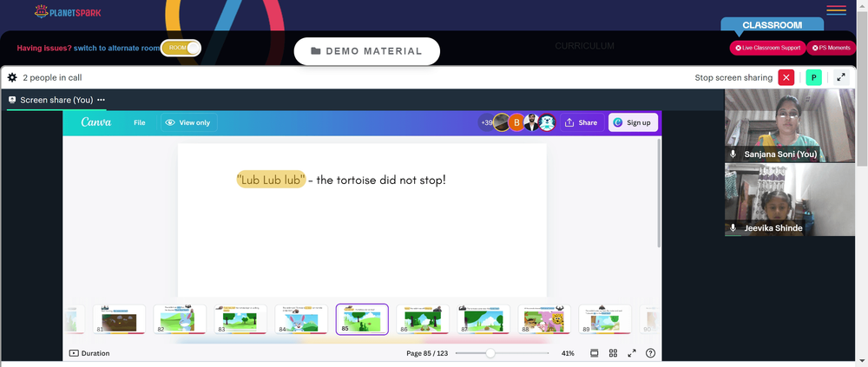Viewport: 868px width, 367px height.
Task: Open screen share options ellipsis
Action: pyautogui.click(x=101, y=100)
